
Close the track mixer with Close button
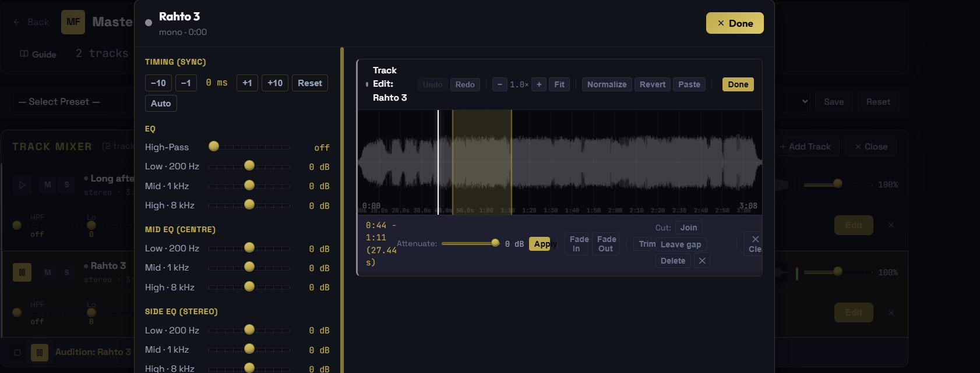pos(871,147)
